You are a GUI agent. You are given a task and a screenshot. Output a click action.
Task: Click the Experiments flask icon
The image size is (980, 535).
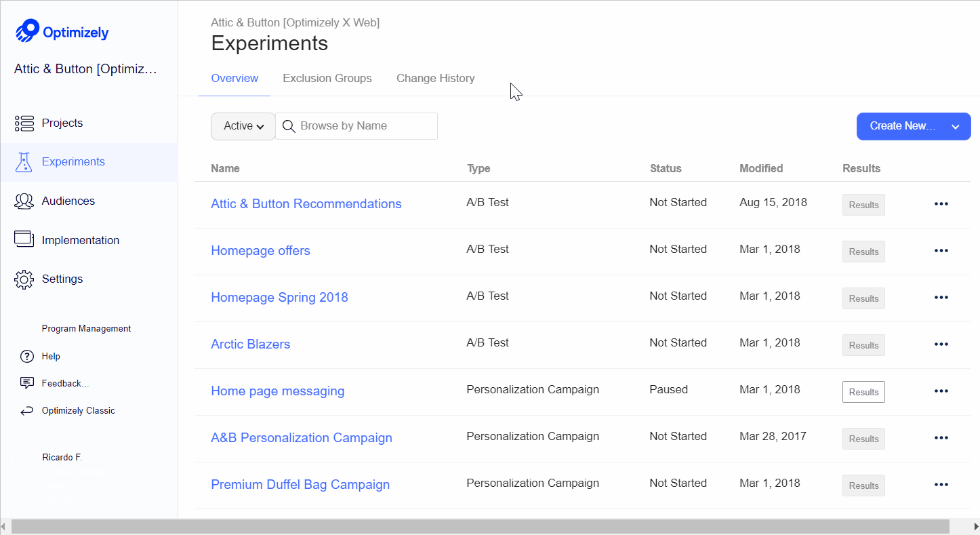point(24,162)
